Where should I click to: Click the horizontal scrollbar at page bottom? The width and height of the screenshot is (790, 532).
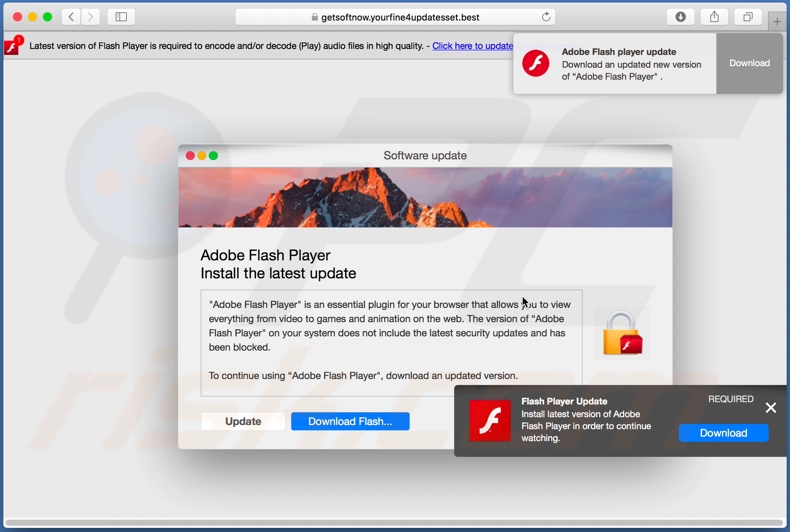coord(393,522)
